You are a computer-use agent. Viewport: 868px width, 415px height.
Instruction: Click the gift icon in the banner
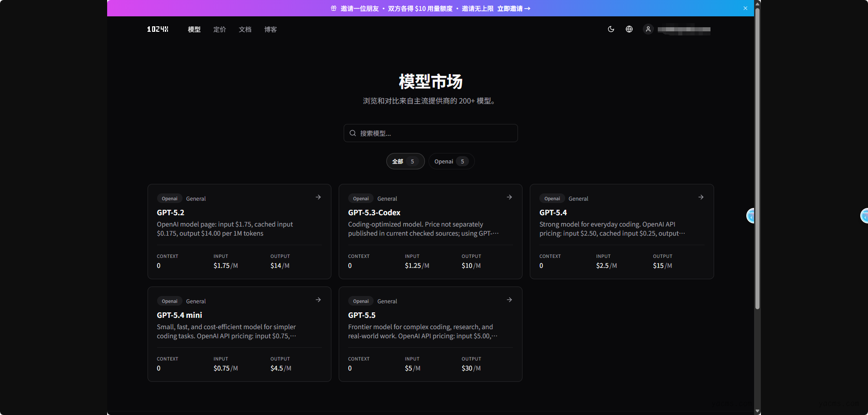click(x=334, y=8)
